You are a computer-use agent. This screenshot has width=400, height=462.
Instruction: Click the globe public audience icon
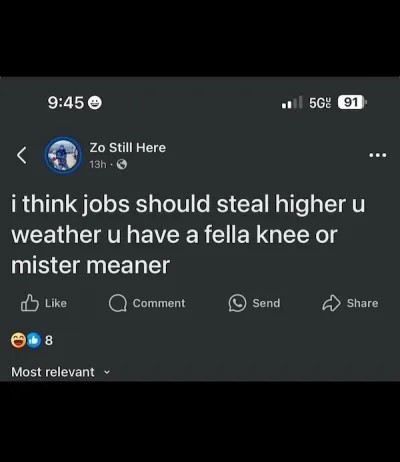tap(121, 164)
